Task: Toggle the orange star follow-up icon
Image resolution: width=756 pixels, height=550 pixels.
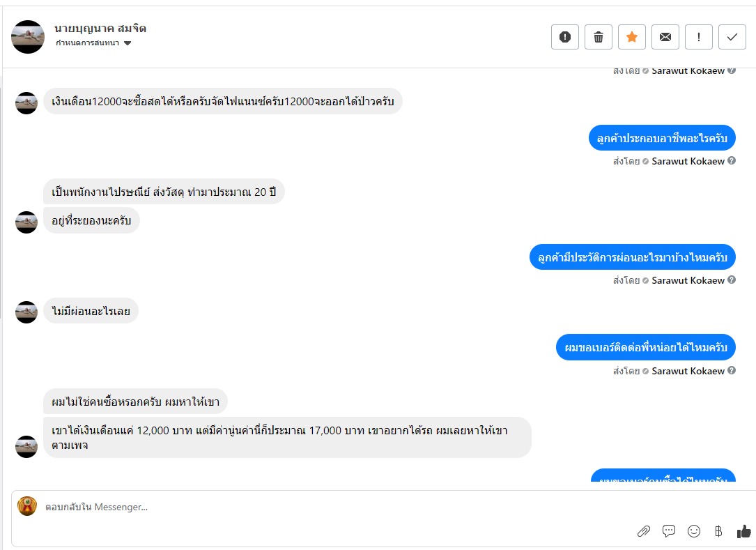Action: [631, 37]
